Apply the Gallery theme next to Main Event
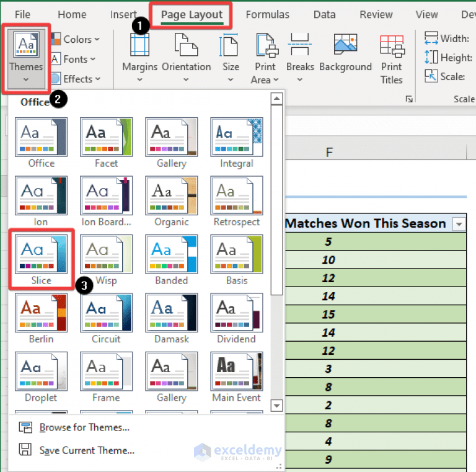Image resolution: width=476 pixels, height=472 pixels. (x=172, y=377)
